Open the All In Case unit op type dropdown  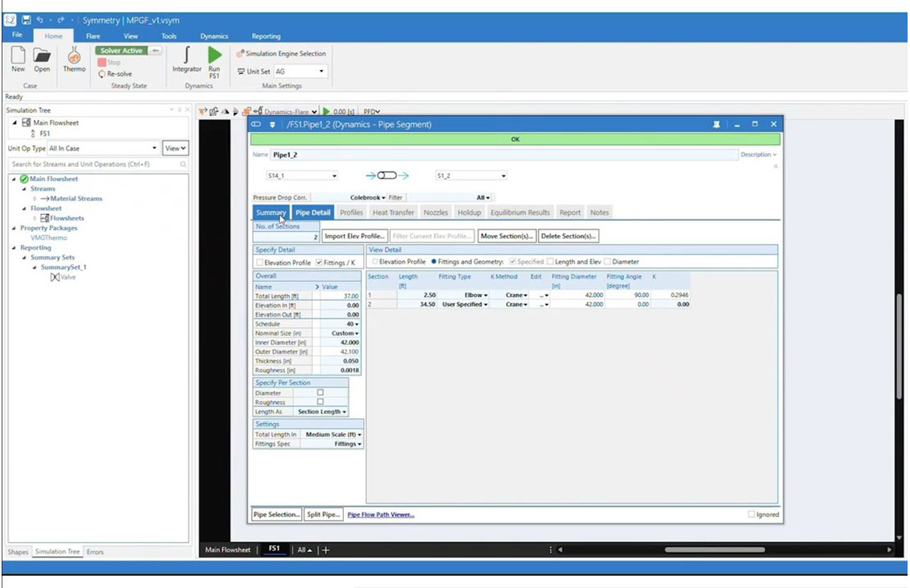click(103, 148)
